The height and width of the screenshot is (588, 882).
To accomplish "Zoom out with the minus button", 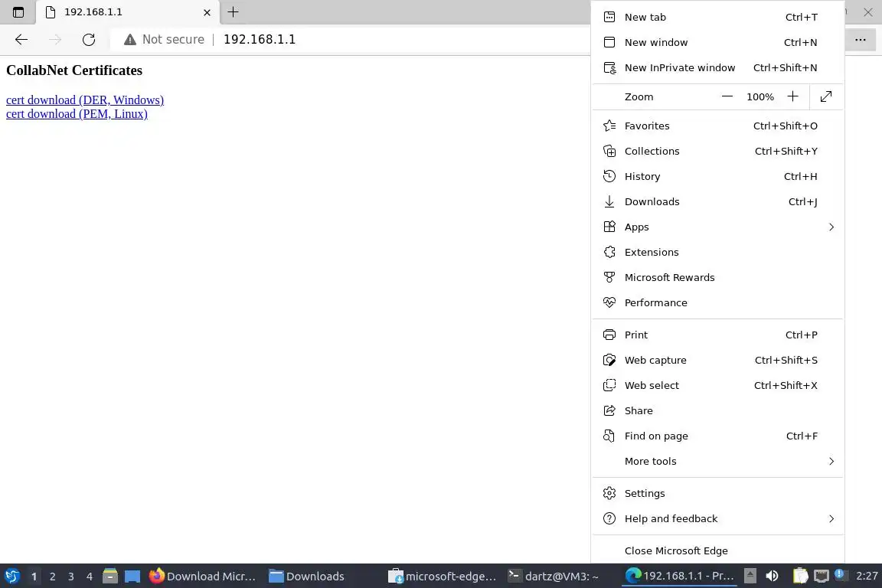I will pyautogui.click(x=727, y=96).
